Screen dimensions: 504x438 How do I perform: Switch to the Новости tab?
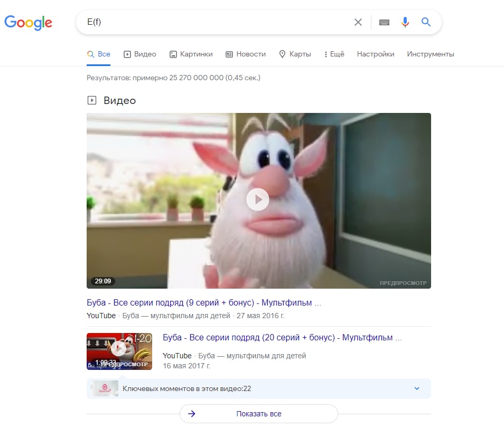pos(246,54)
